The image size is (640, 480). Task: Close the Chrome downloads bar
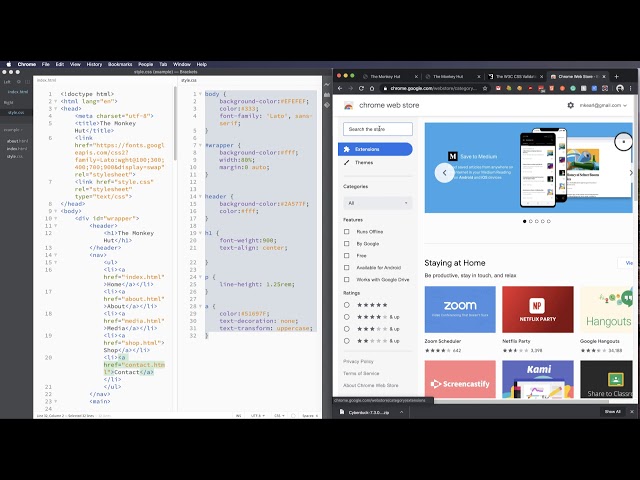click(x=632, y=412)
